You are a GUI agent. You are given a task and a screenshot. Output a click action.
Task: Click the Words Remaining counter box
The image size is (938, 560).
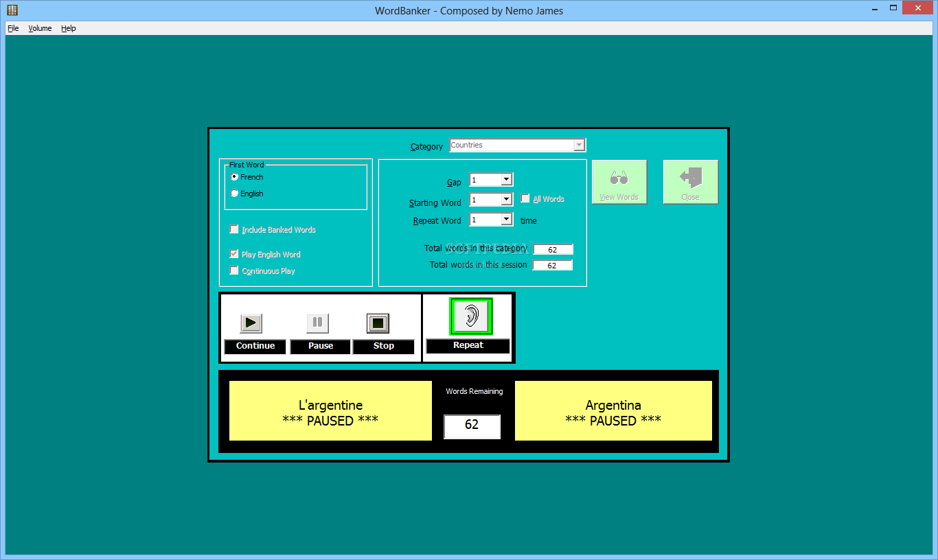pyautogui.click(x=472, y=426)
